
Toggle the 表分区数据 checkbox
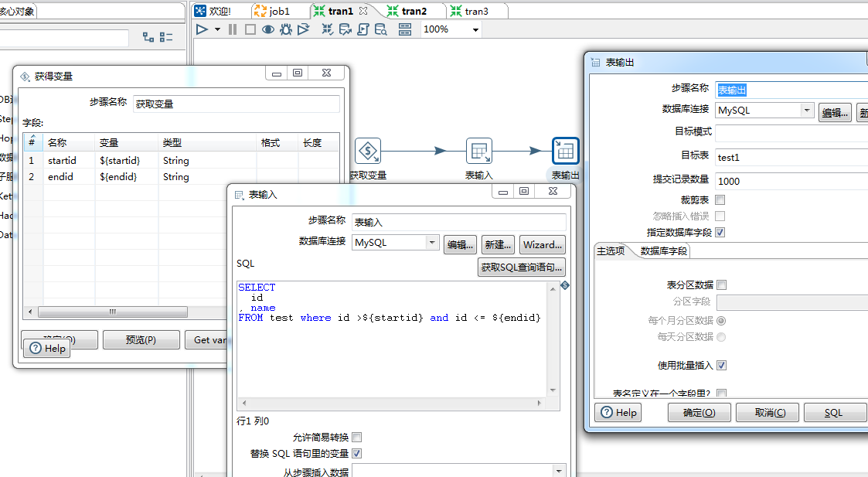tap(721, 284)
